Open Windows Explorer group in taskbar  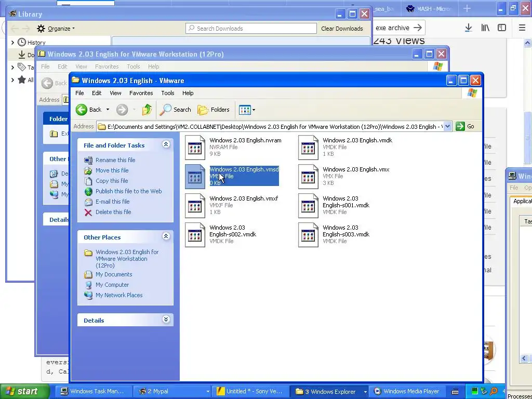[x=329, y=391]
